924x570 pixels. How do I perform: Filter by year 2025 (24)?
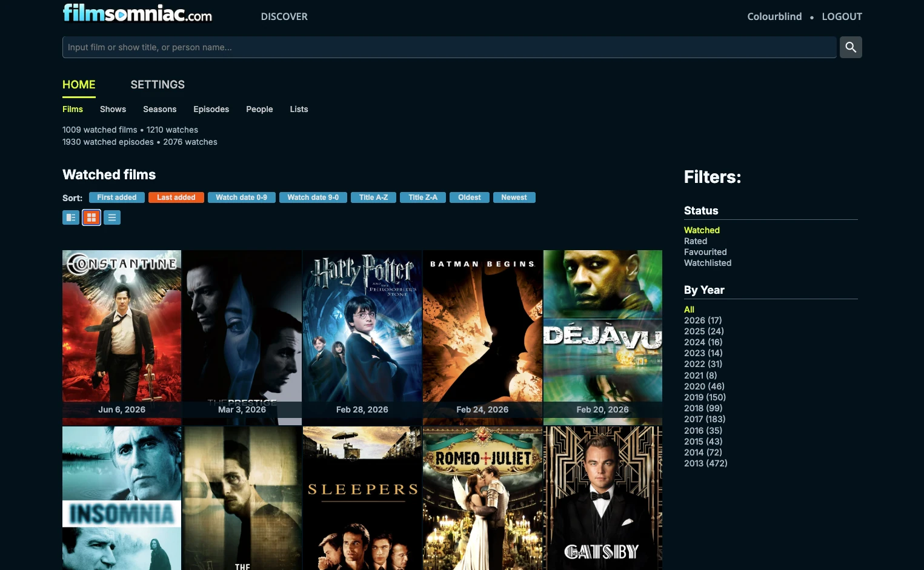(704, 331)
